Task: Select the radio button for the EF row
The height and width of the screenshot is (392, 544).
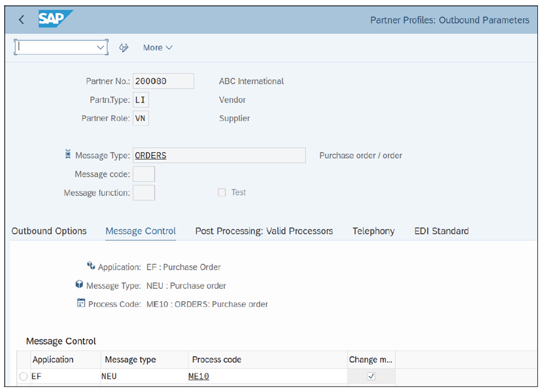Action: [x=22, y=376]
